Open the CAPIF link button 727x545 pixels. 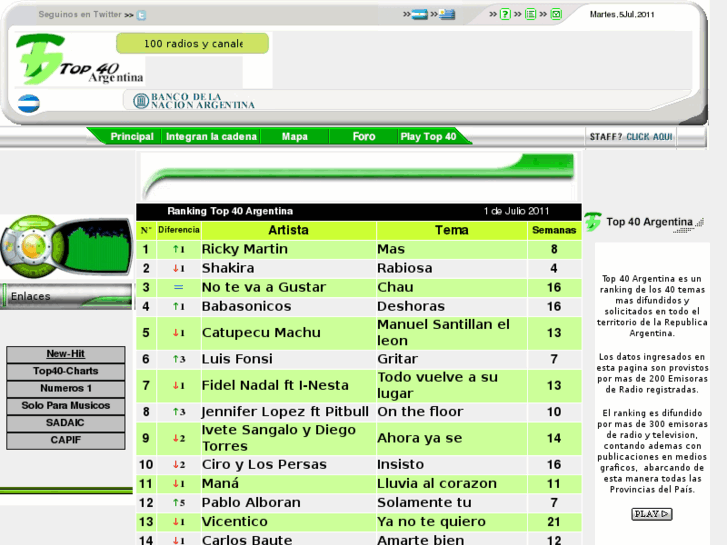click(65, 440)
